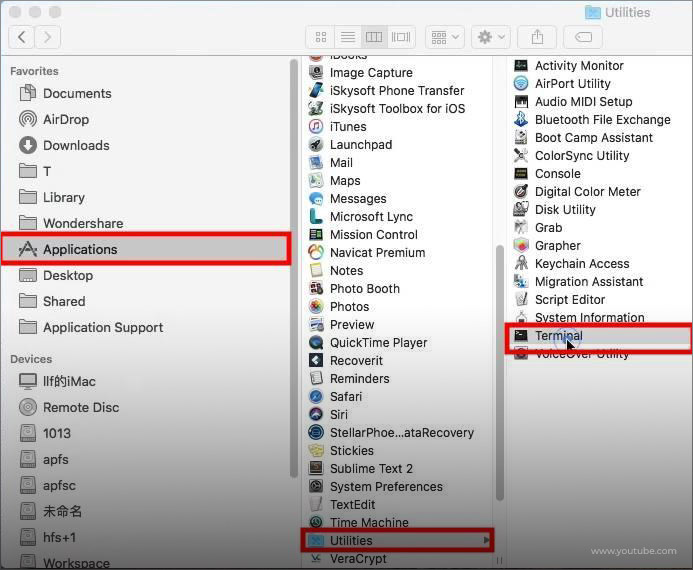Viewport: 693px width, 570px height.
Task: Open Documents in Favorites sidebar
Action: (x=65, y=93)
